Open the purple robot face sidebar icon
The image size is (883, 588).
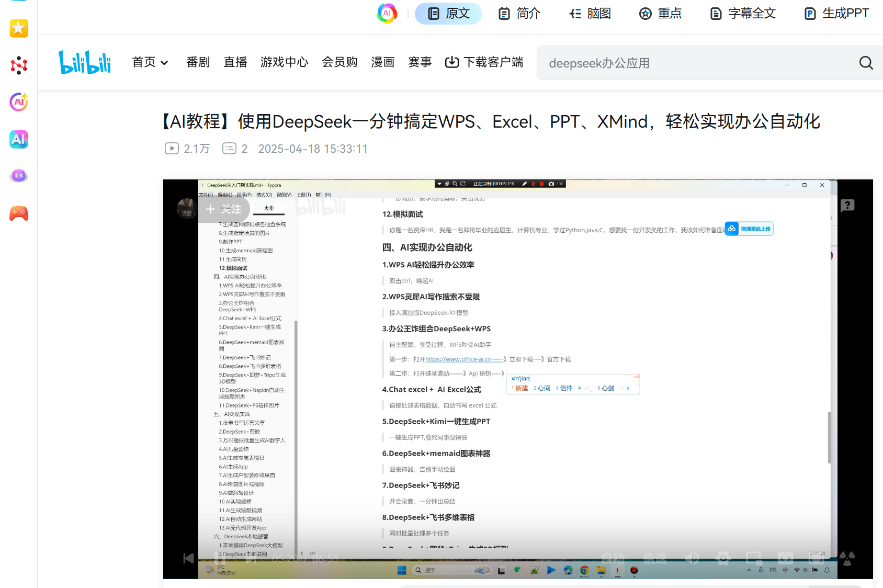19,176
